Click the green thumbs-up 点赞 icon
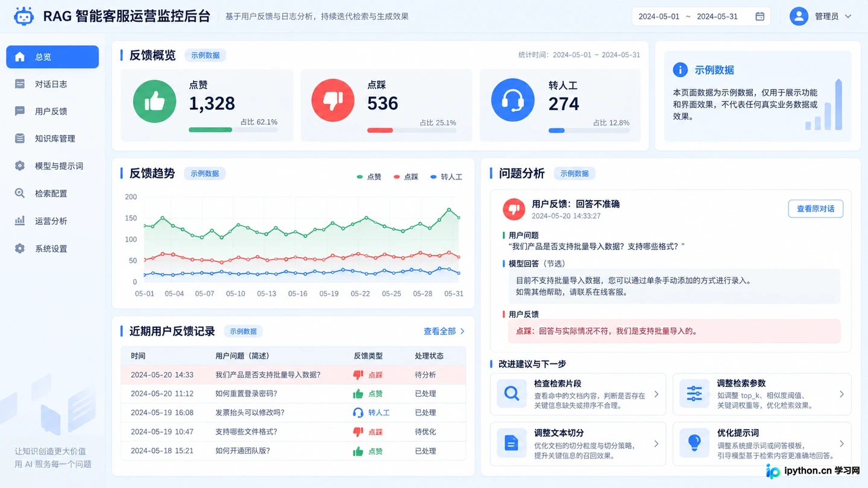The width and height of the screenshot is (868, 488). tap(154, 101)
